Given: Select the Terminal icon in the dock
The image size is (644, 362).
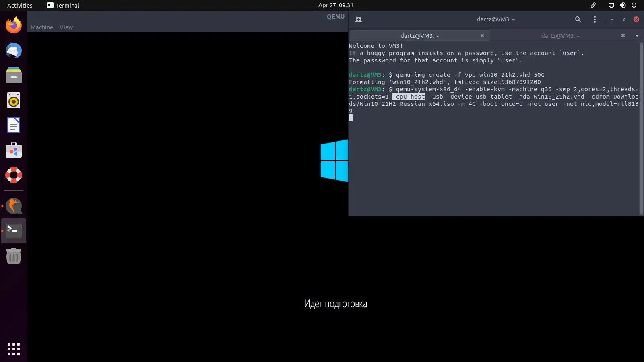Looking at the screenshot, I should point(14,231).
